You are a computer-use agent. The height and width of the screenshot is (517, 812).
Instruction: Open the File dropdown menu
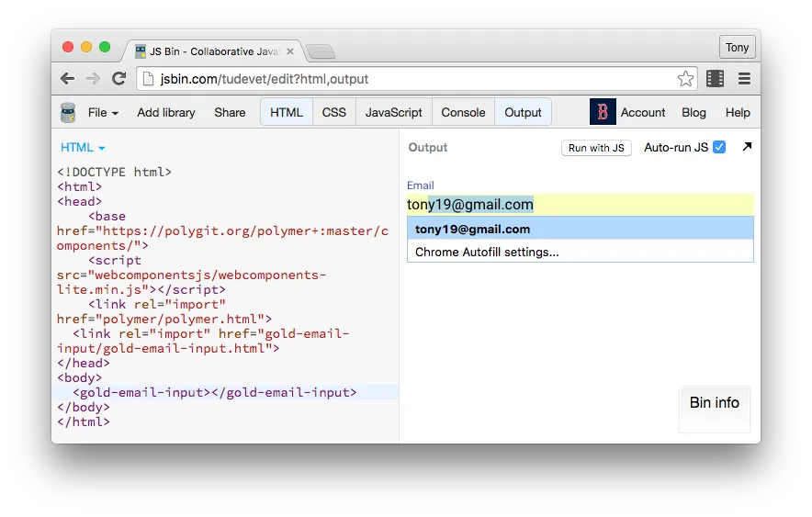[x=103, y=112]
